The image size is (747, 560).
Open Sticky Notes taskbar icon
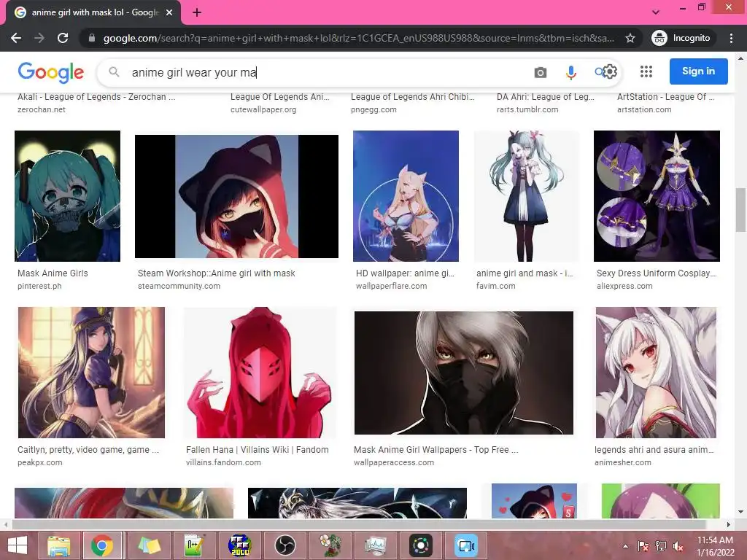[149, 545]
